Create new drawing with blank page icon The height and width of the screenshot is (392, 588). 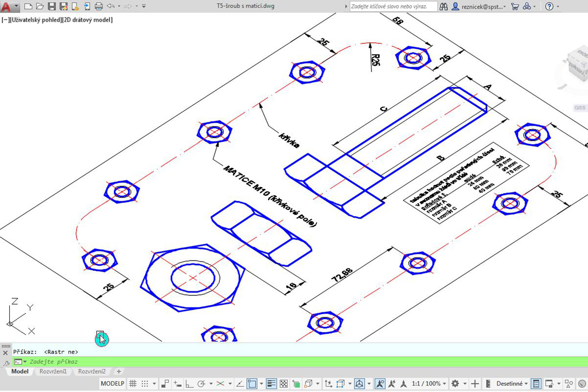point(28,6)
